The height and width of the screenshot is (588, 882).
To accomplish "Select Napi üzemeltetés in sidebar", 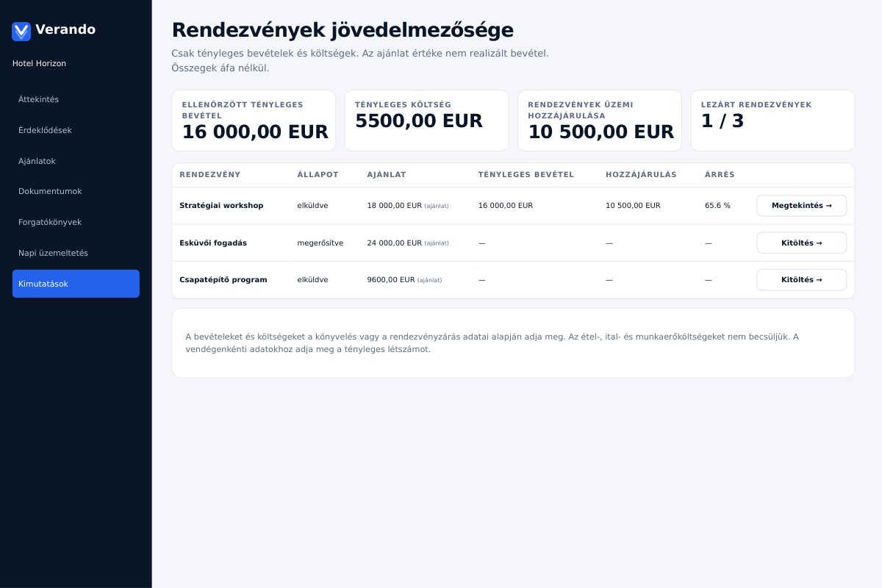I will tap(76, 253).
